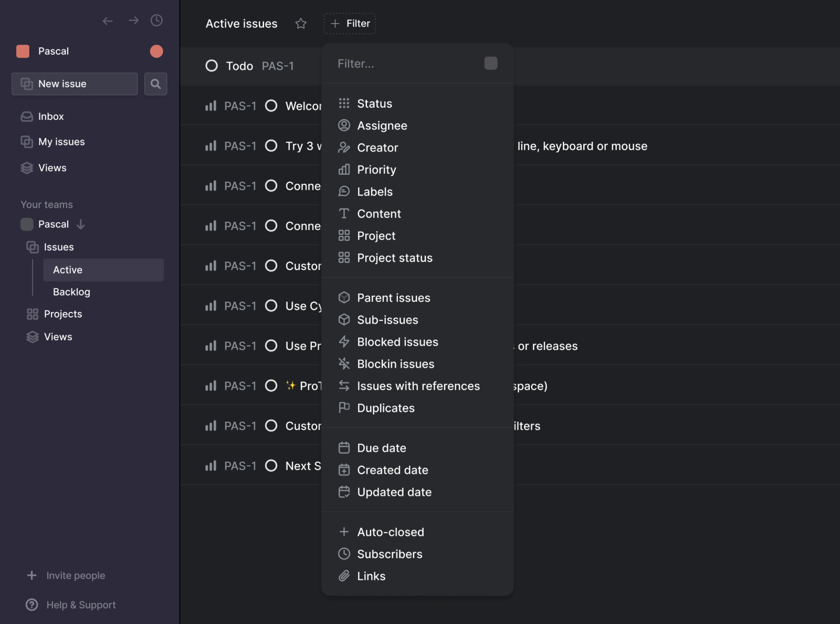Click the Todo status circle on the header row

(212, 66)
